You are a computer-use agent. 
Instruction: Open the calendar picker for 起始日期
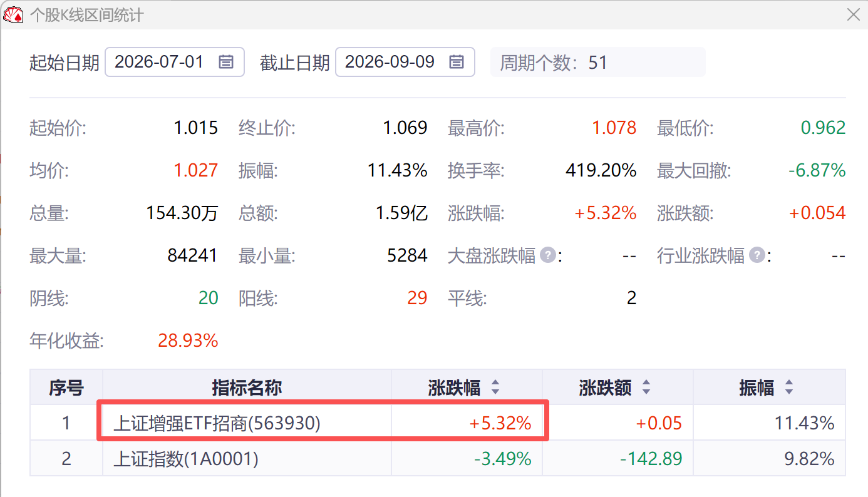point(226,61)
